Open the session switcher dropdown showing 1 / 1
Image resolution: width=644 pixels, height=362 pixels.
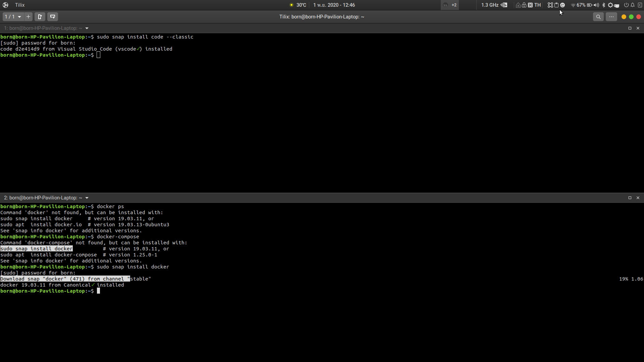point(13,17)
